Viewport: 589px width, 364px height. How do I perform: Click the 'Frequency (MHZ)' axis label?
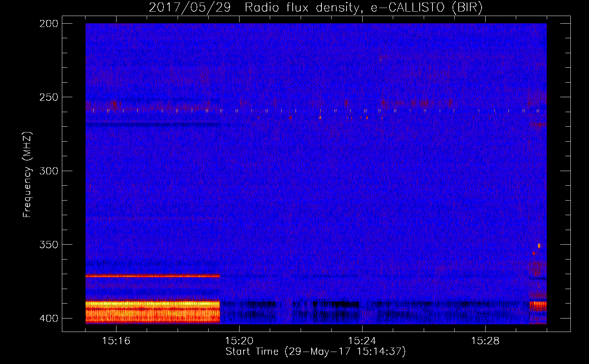click(x=27, y=175)
